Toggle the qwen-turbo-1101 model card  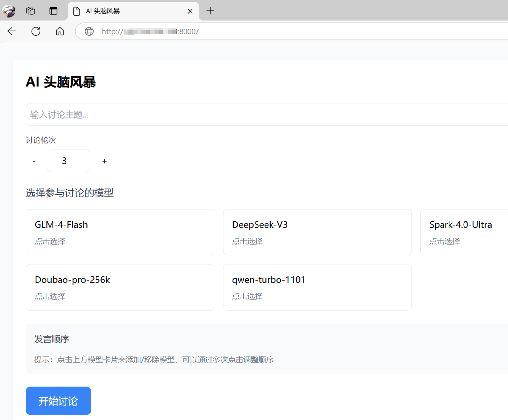point(317,287)
